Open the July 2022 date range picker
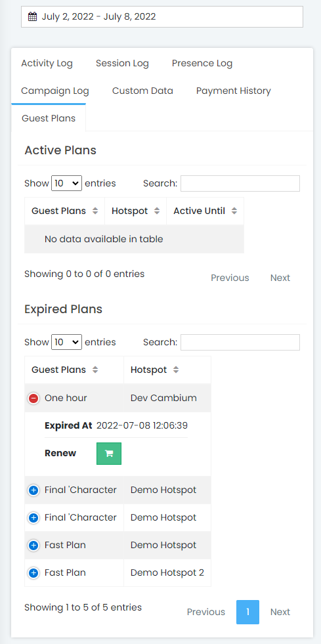Viewport: 321px width, 644px height. tap(162, 17)
